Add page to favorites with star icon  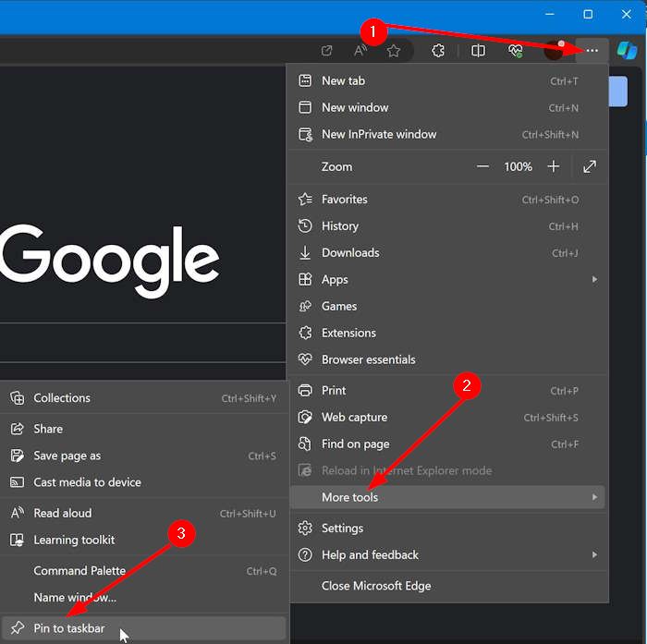click(x=393, y=51)
